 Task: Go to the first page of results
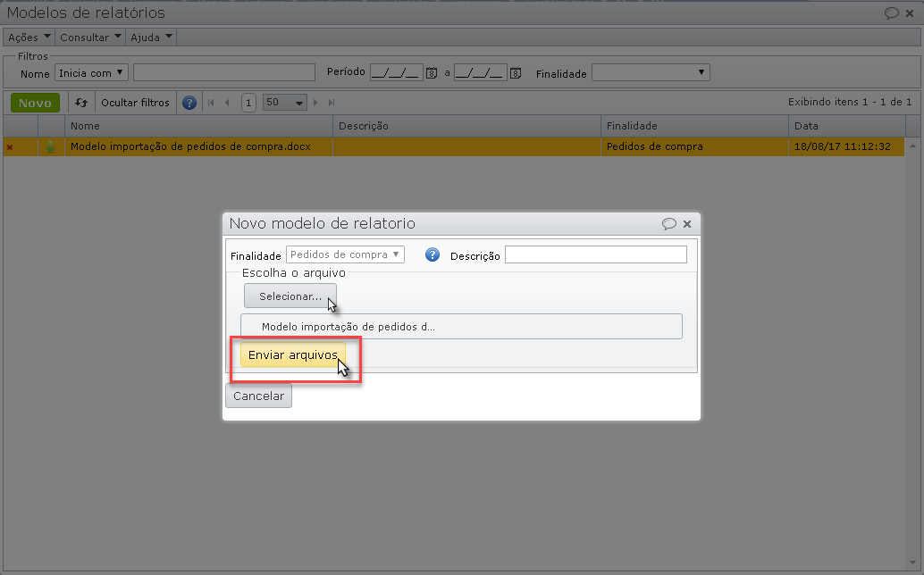pyautogui.click(x=211, y=103)
